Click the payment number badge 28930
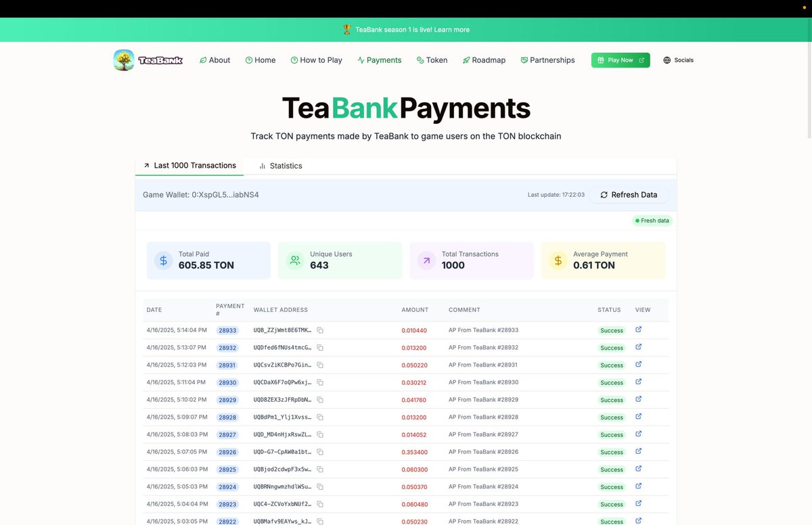The height and width of the screenshot is (525, 812). 227,382
